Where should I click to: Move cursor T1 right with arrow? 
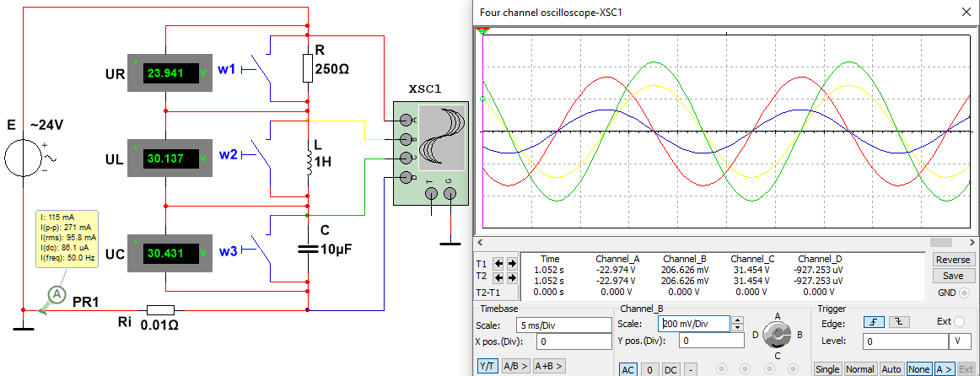coord(511,263)
